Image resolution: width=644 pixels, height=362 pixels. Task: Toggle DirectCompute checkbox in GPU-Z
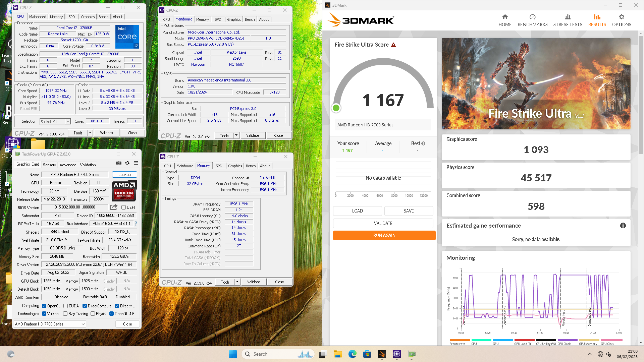pos(85,306)
